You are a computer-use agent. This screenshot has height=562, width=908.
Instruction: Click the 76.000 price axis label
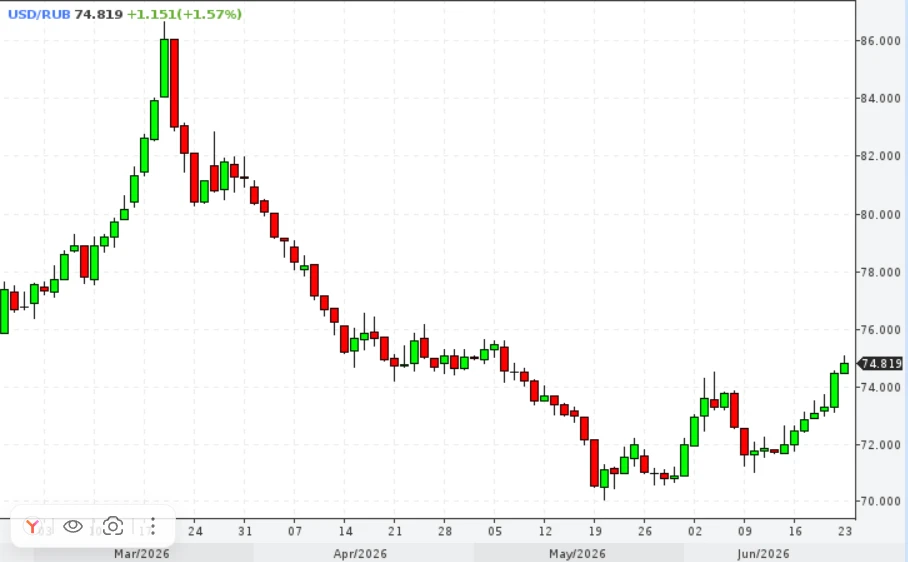[x=881, y=330]
